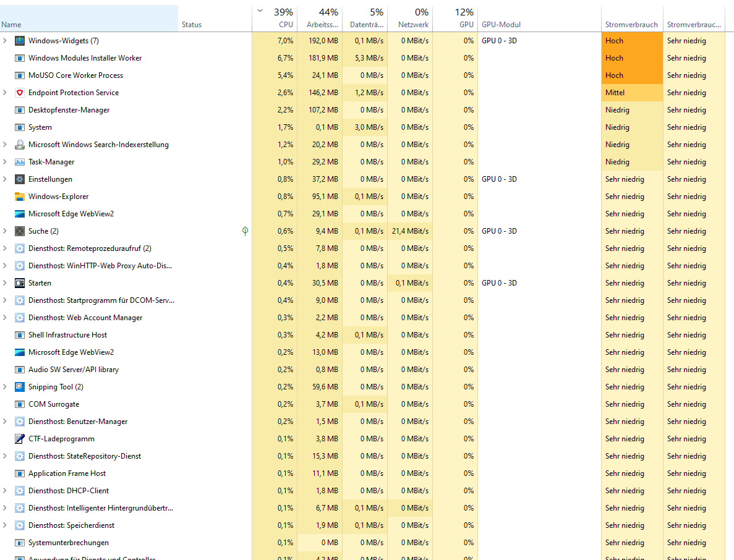734x560 pixels.
Task: Click the Mittel power usage cell
Action: click(632, 93)
